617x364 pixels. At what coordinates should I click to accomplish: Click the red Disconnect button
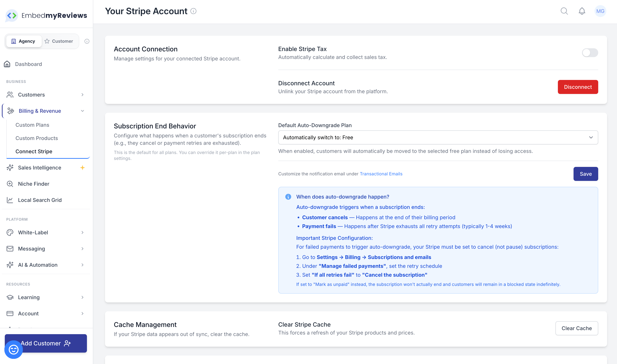click(x=578, y=87)
